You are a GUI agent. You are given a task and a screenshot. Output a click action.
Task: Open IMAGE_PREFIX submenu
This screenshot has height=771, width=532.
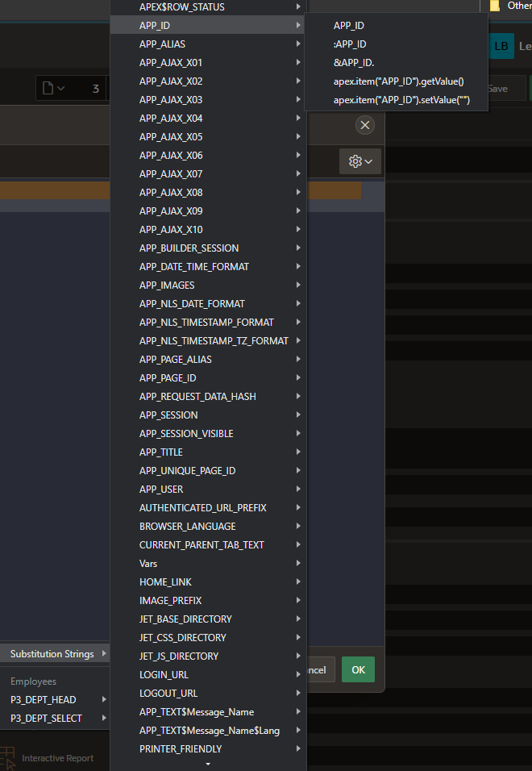(208, 601)
